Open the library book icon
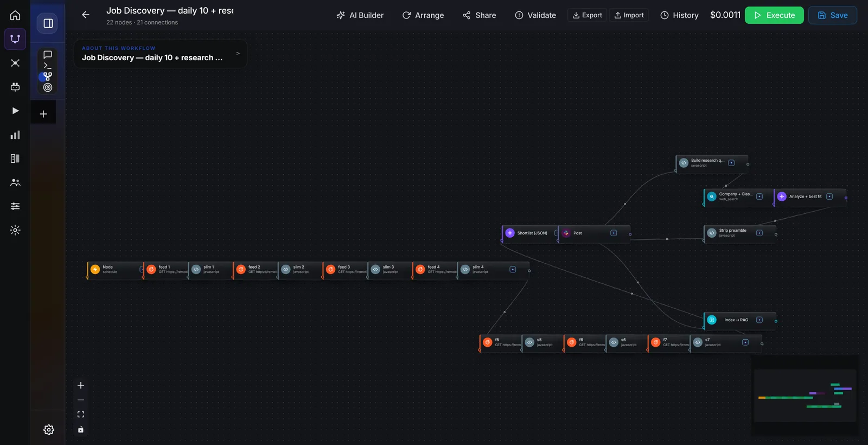 (15, 158)
